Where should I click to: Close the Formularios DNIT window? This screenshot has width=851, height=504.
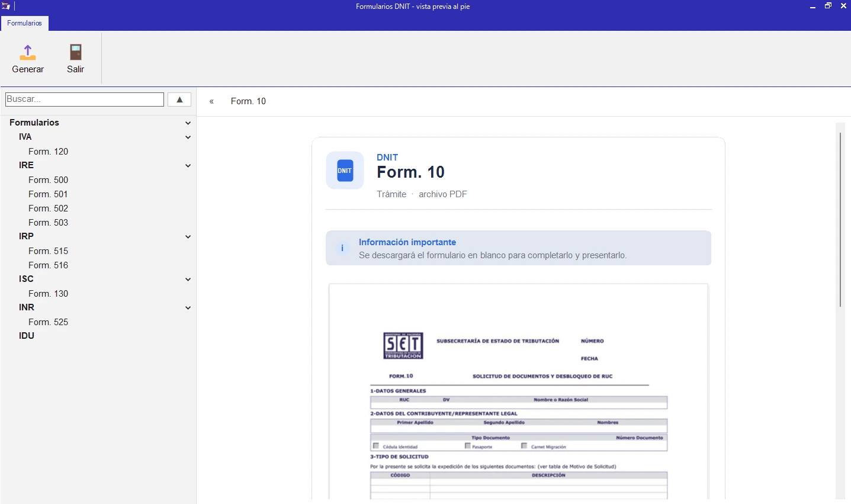tap(843, 6)
